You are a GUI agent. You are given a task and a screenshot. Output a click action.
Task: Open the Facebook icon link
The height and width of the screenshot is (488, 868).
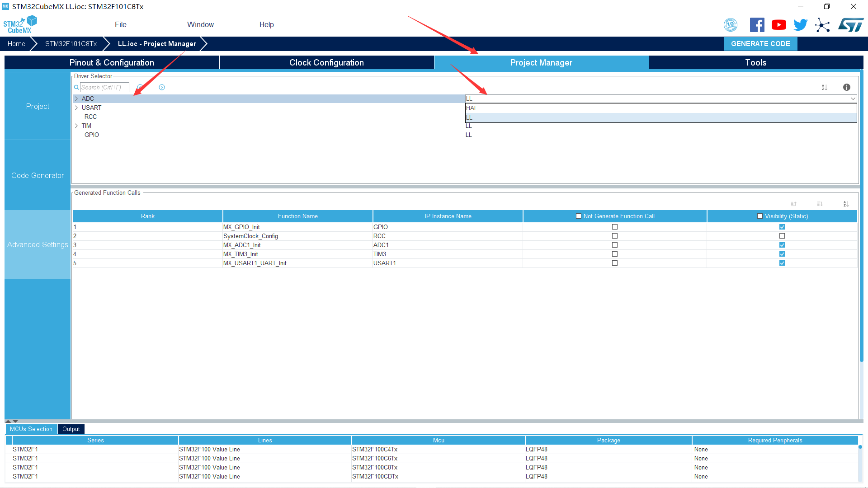(757, 25)
